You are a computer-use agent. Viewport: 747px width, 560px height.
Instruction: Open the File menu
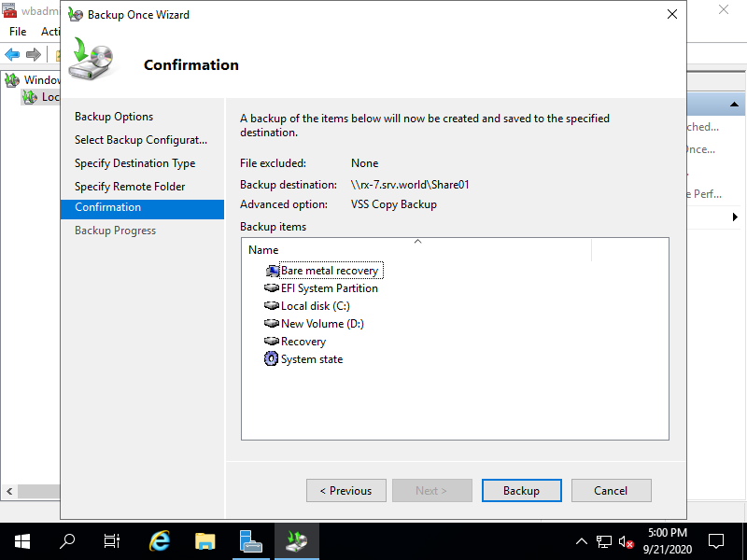(17, 31)
